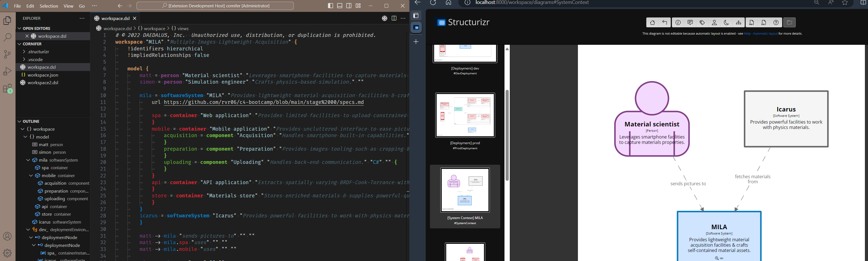
Task: Split the editor to the right
Action: click(x=394, y=19)
